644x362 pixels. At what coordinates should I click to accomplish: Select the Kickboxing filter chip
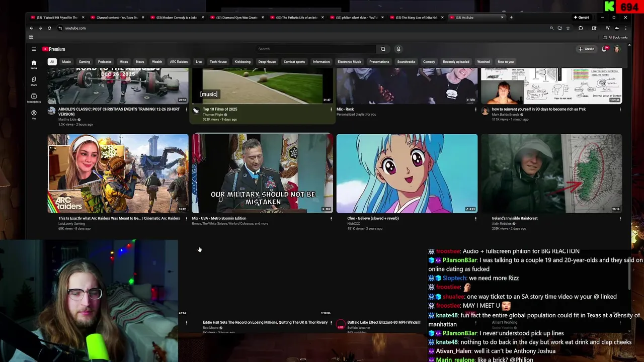[x=243, y=62]
